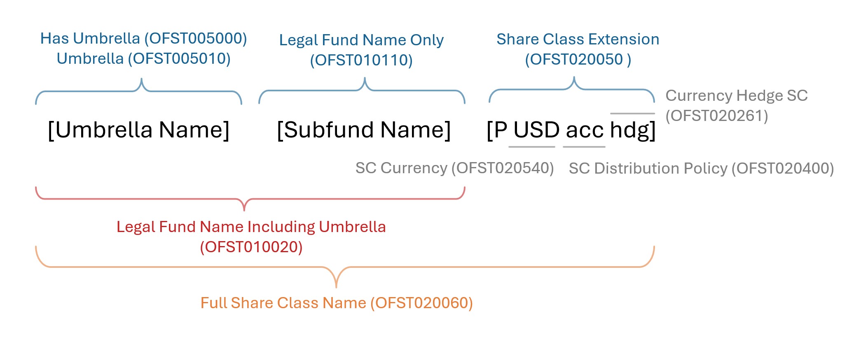The width and height of the screenshot is (868, 353).
Task: Click the gray underline beneath "USD"
Action: (532, 147)
